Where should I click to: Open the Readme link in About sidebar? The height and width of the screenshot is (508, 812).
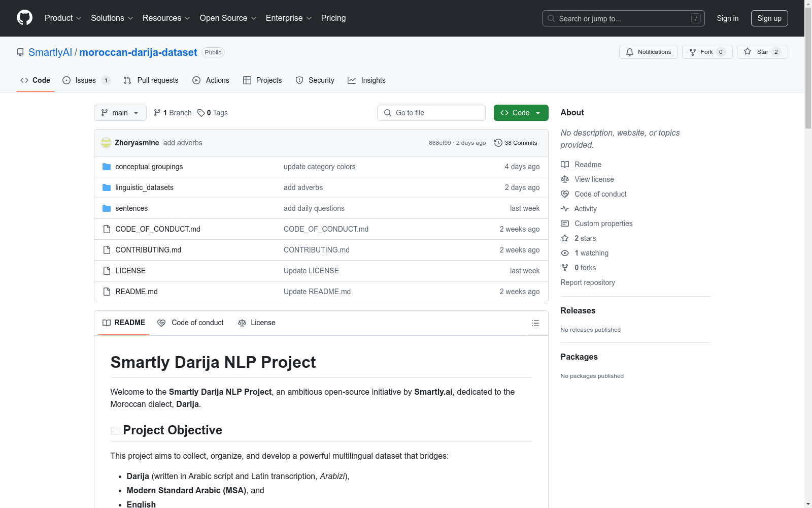tap(581, 165)
